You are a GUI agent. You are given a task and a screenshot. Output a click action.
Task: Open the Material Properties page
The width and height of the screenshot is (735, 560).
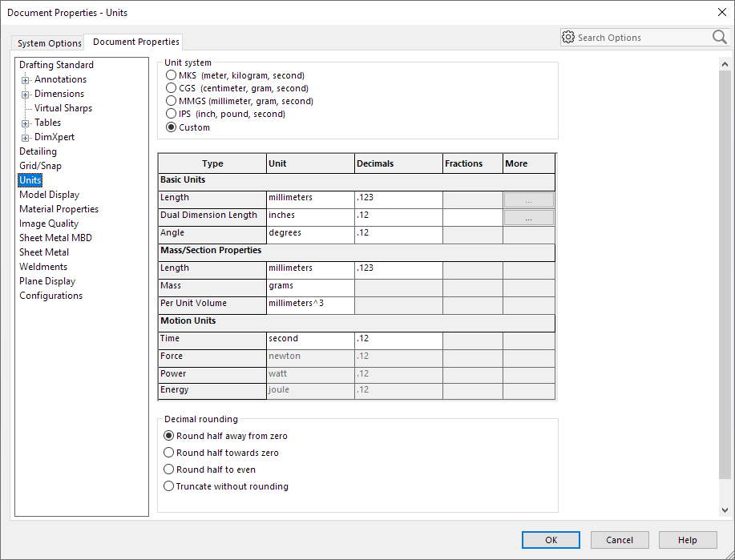coord(59,209)
